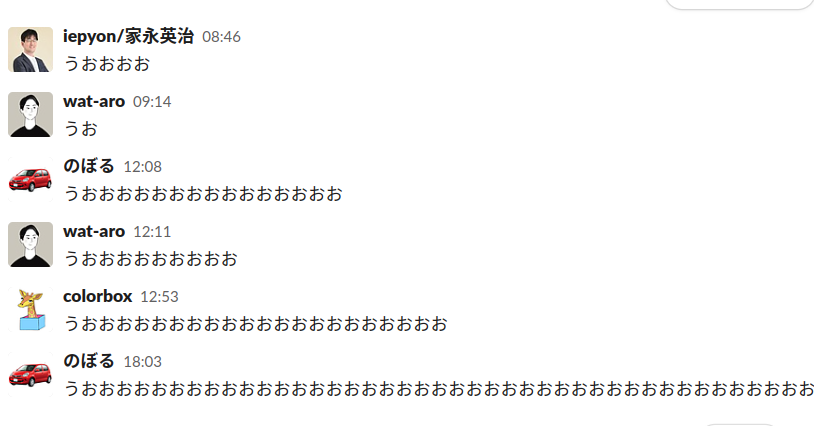Click the red car avatar at 12:08

point(30,180)
